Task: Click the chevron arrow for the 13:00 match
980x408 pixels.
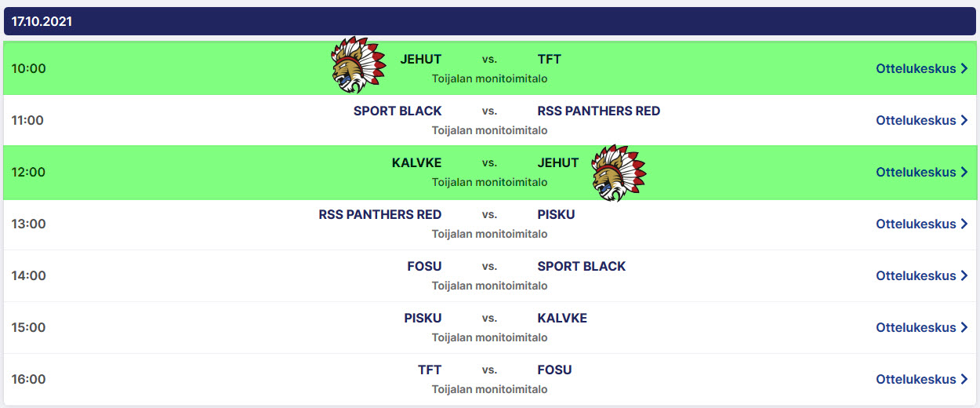Action: (964, 224)
